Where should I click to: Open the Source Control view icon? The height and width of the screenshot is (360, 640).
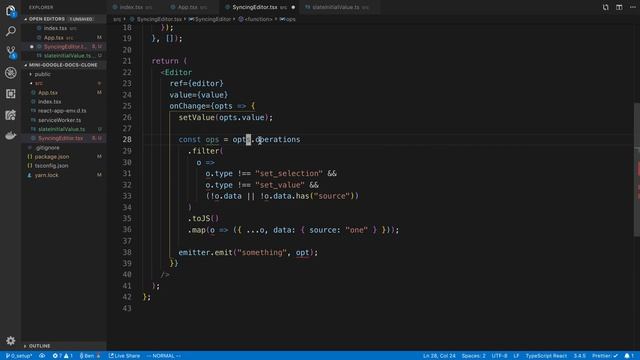click(x=11, y=52)
